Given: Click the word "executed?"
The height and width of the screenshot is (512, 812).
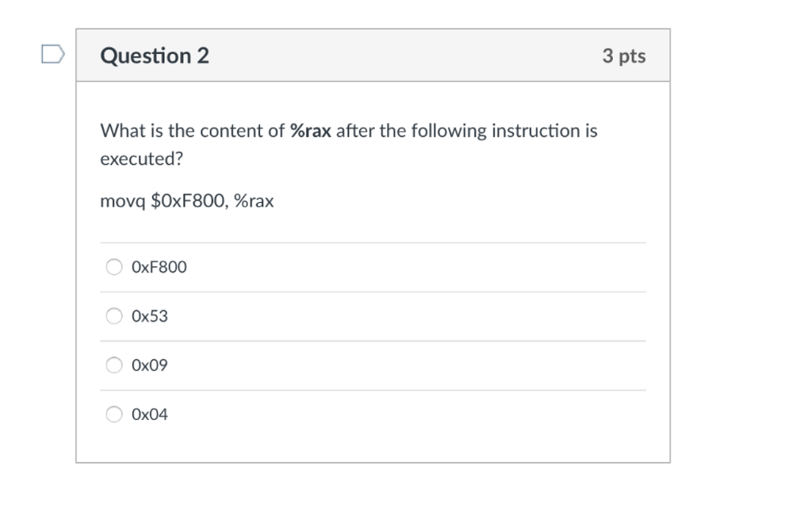Looking at the screenshot, I should click(141, 159).
